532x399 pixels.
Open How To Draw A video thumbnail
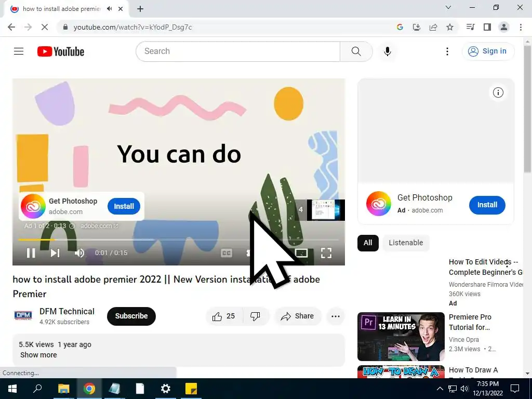pos(401,371)
